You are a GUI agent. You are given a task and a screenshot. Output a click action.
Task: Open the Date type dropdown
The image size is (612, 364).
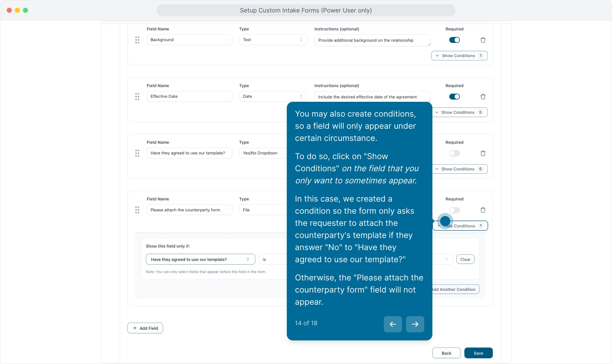273,96
